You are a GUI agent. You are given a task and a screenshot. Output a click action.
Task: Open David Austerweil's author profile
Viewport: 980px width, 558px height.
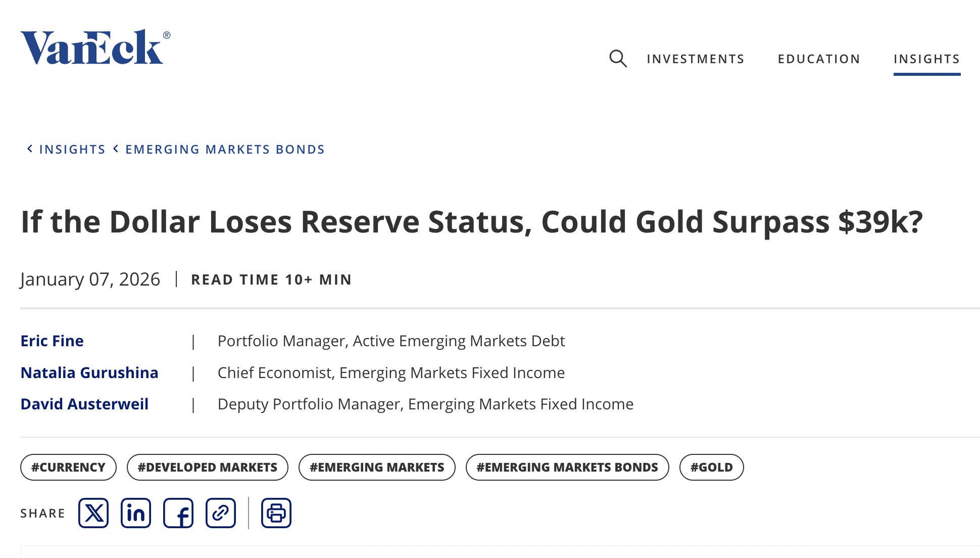[84, 404]
